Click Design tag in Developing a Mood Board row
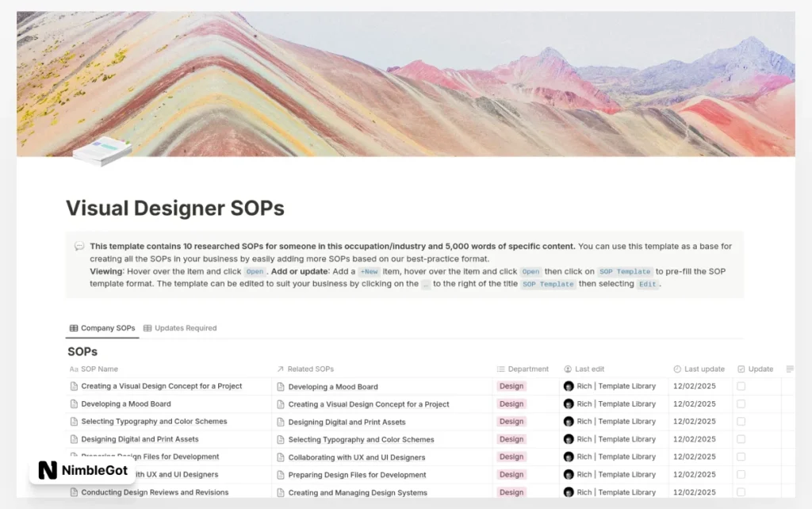Viewport: 812px width, 509px height. point(511,404)
